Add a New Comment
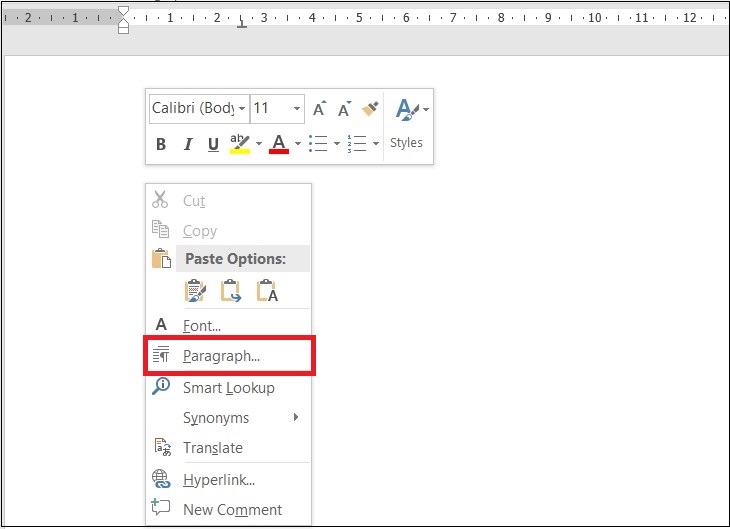Image resolution: width=730 pixels, height=529 pixels. (x=232, y=509)
